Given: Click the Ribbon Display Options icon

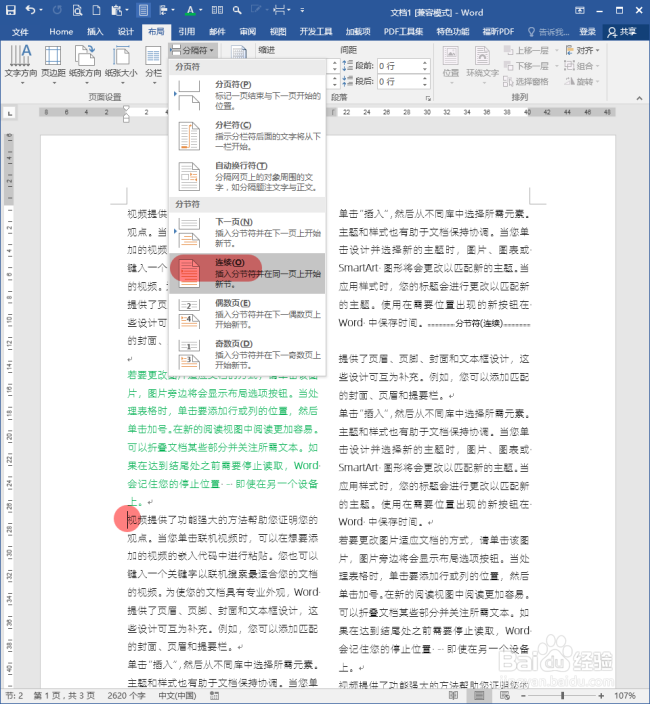Looking at the screenshot, I should click(x=580, y=10).
